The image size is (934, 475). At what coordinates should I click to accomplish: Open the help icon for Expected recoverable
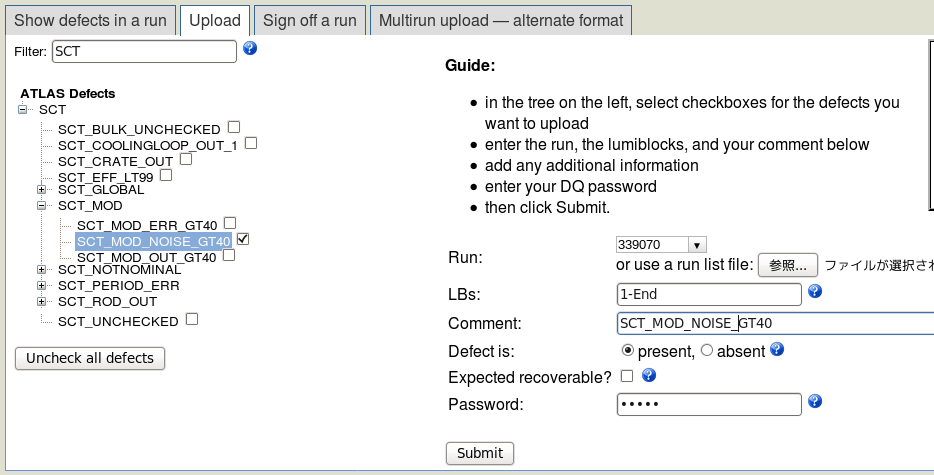[649, 375]
